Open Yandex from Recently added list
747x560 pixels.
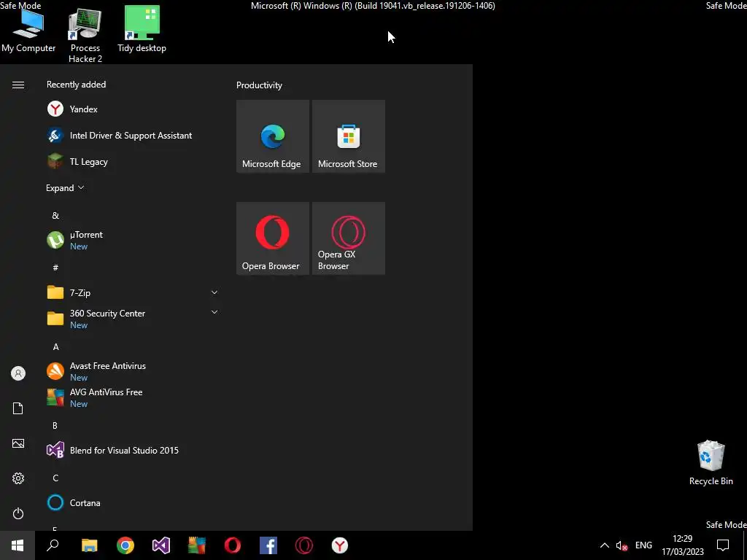(131, 109)
